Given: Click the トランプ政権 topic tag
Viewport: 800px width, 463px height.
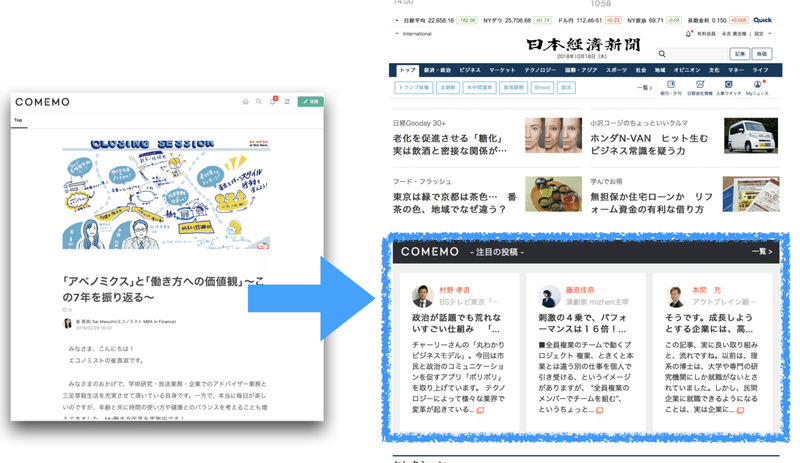Looking at the screenshot, I should pos(413,88).
